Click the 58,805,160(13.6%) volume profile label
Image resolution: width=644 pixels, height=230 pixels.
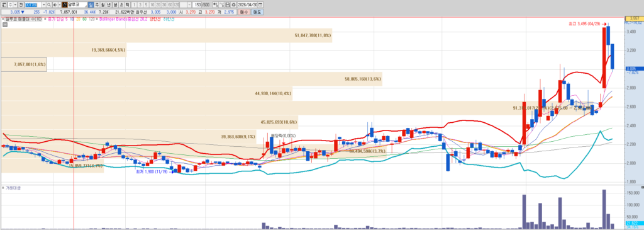pos(363,79)
